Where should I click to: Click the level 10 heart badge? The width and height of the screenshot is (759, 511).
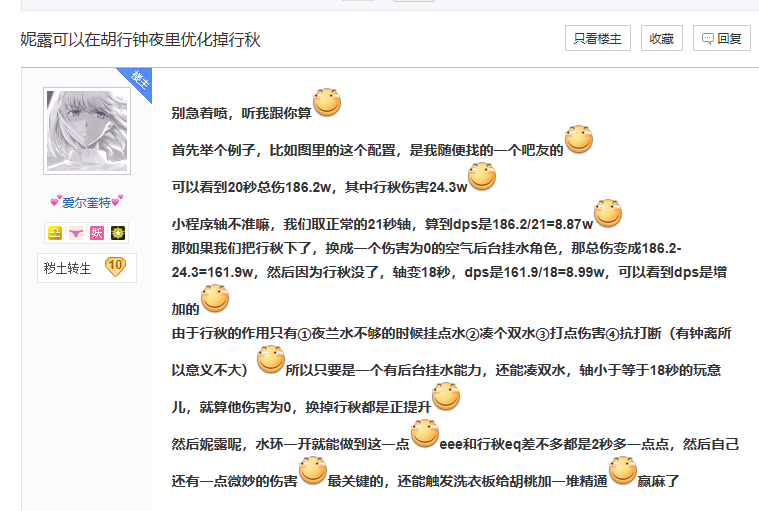114,267
